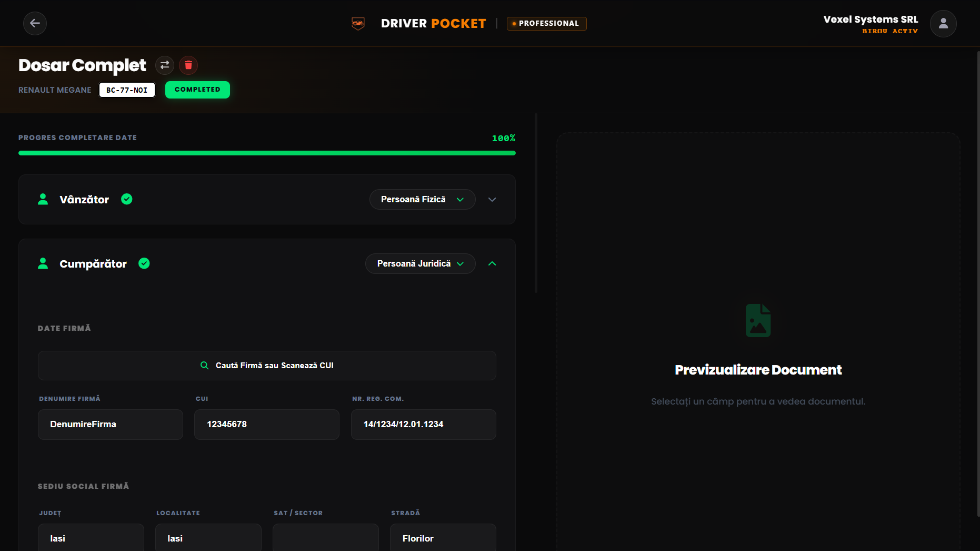Focus the CUI input with 12345678
Viewport: 980px width, 551px height.
pyautogui.click(x=267, y=425)
